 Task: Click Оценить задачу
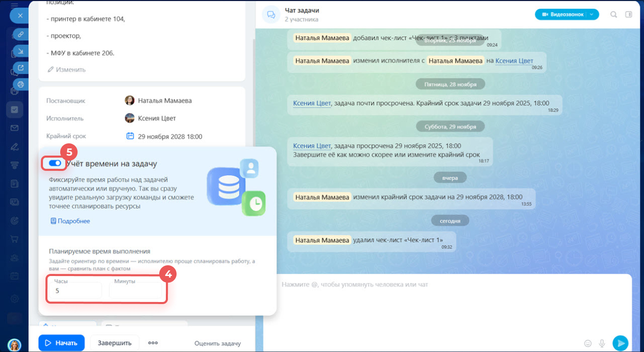pyautogui.click(x=217, y=343)
